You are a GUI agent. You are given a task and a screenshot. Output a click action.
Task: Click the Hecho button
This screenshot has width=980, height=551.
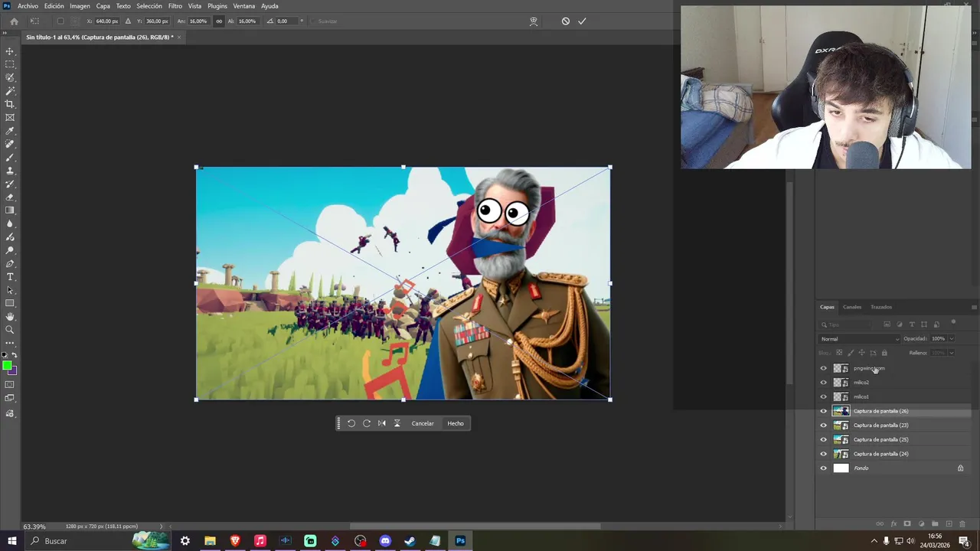click(x=456, y=423)
